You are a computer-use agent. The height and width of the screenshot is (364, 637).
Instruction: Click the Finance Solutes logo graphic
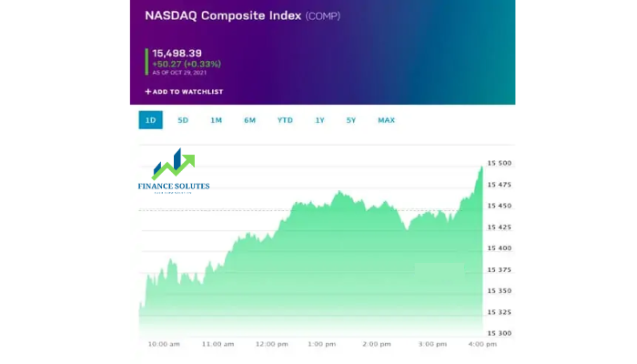pyautogui.click(x=174, y=164)
